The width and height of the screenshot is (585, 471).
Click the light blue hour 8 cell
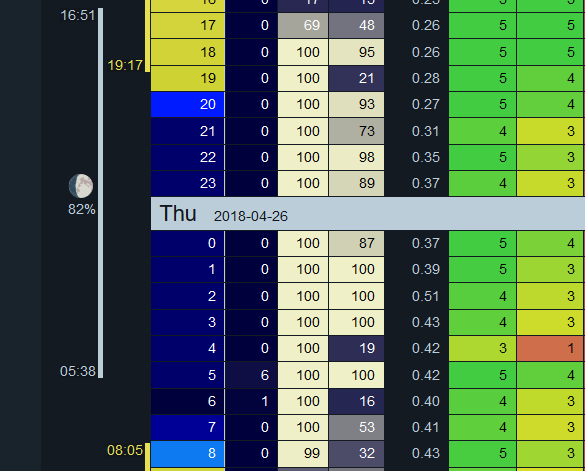[188, 453]
